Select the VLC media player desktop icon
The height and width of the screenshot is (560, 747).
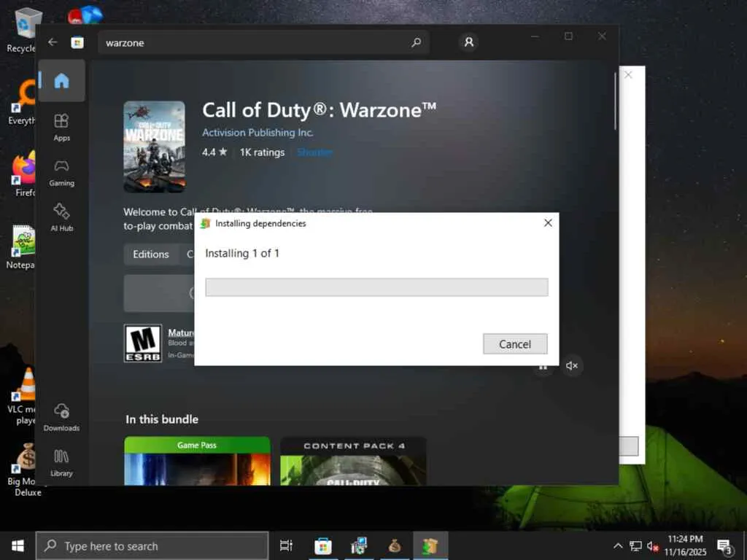pos(23,396)
